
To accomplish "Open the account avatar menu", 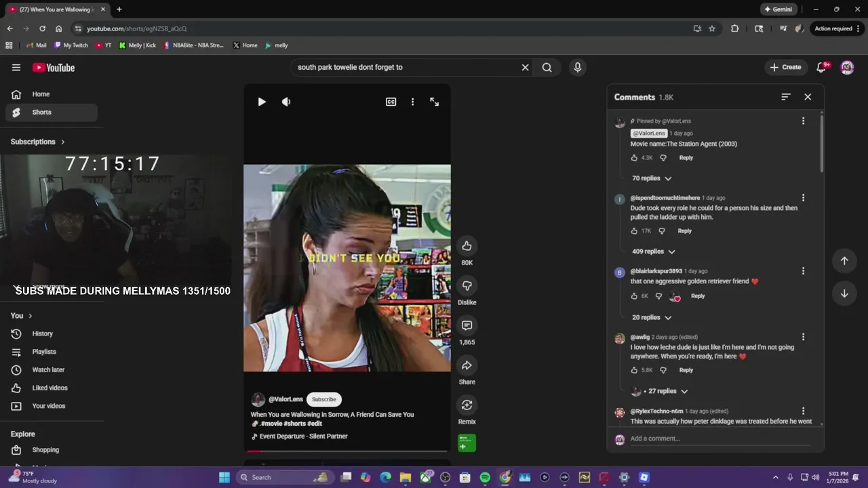I will 847,67.
